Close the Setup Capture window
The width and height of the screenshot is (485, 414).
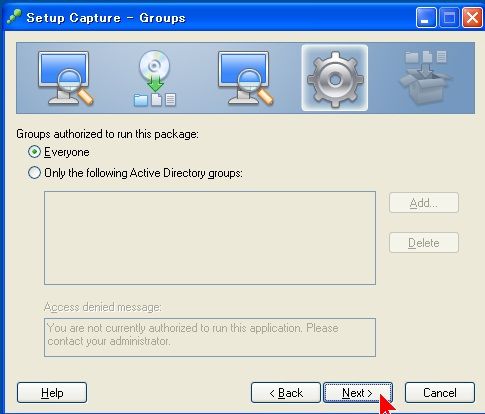[x=472, y=18]
